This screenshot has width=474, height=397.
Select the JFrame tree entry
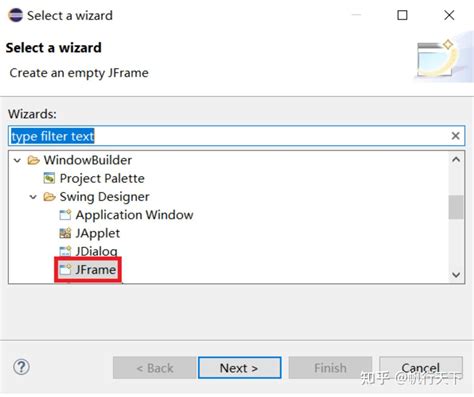96,269
